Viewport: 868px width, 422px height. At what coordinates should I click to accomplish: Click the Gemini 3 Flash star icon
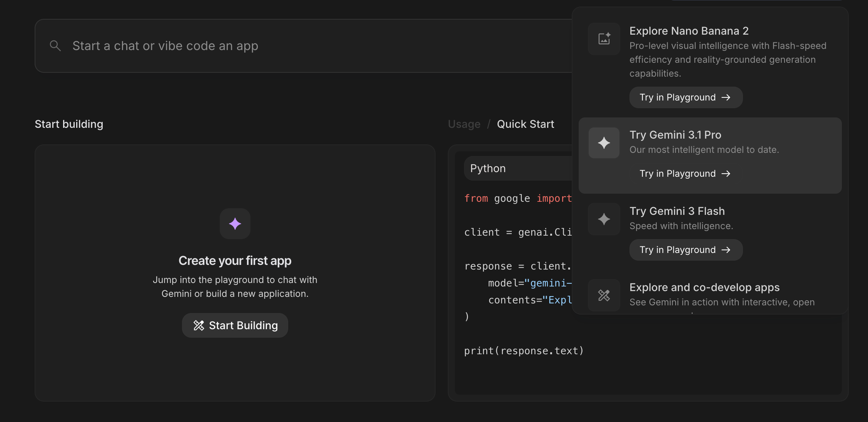point(604,219)
